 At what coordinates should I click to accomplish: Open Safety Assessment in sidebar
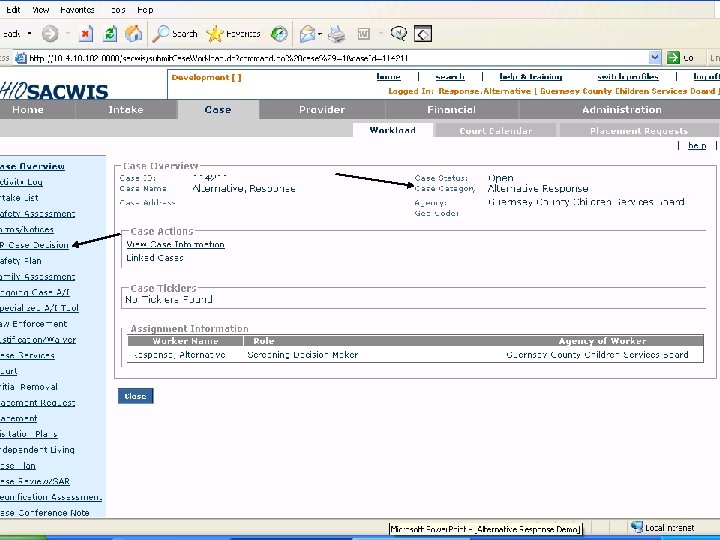38,214
